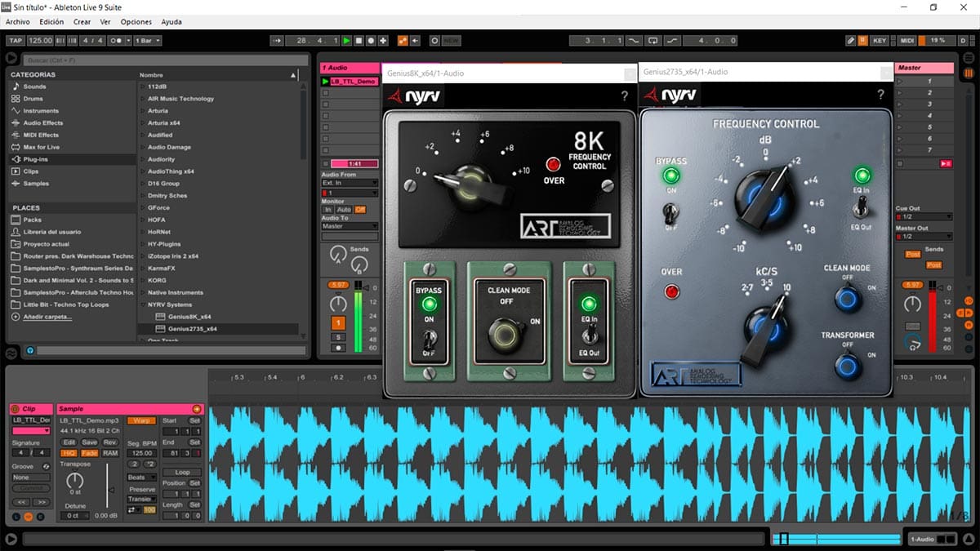Open the Audio From Ext. In dropdown
This screenshot has width=980, height=551.
[350, 184]
